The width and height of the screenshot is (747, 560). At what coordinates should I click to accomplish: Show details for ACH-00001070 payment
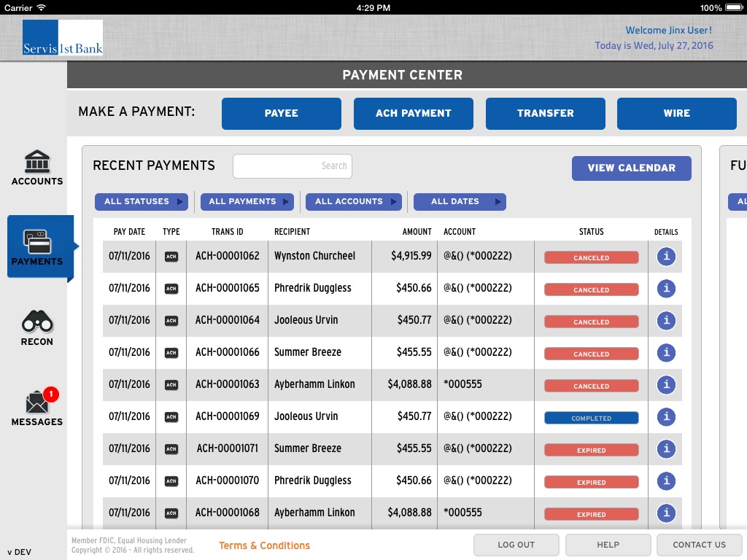[x=666, y=481]
